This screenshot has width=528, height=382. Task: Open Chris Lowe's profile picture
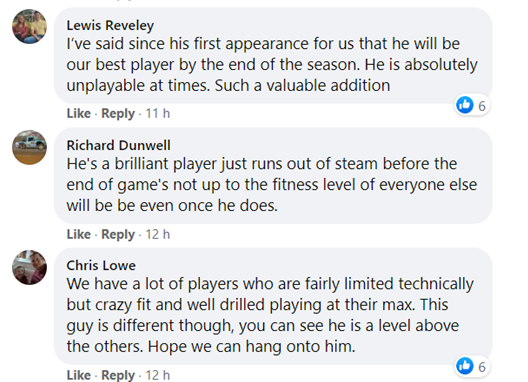pyautogui.click(x=30, y=267)
